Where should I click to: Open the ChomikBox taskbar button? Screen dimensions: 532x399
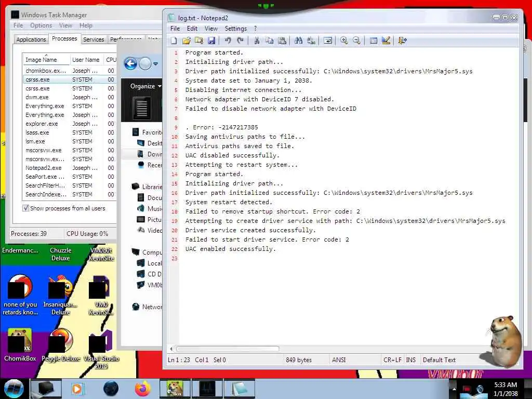pos(175,389)
